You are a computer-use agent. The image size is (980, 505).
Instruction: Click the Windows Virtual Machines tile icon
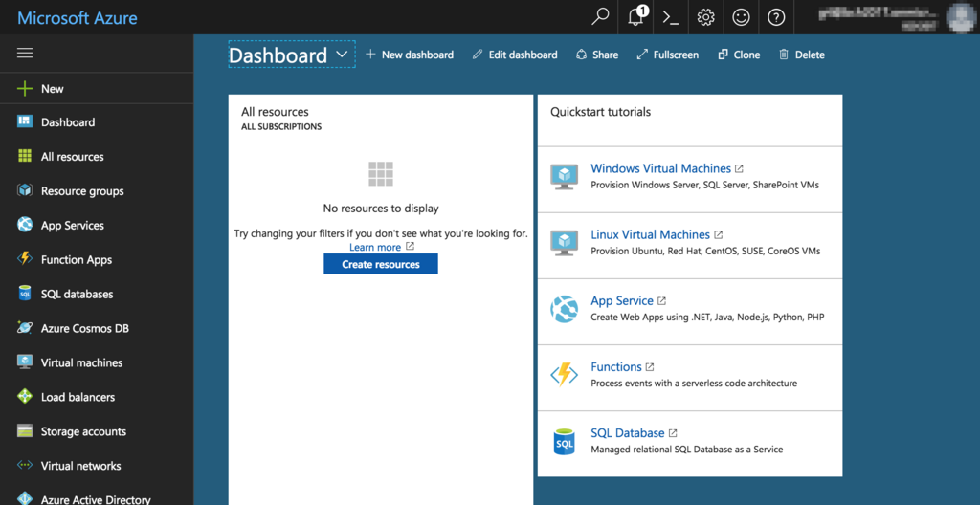(x=565, y=177)
